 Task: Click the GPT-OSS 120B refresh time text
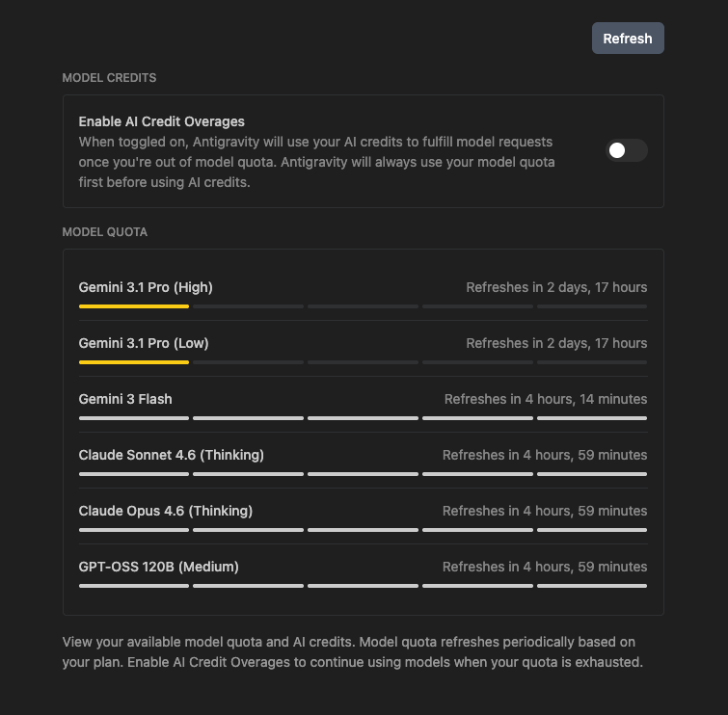click(x=545, y=567)
